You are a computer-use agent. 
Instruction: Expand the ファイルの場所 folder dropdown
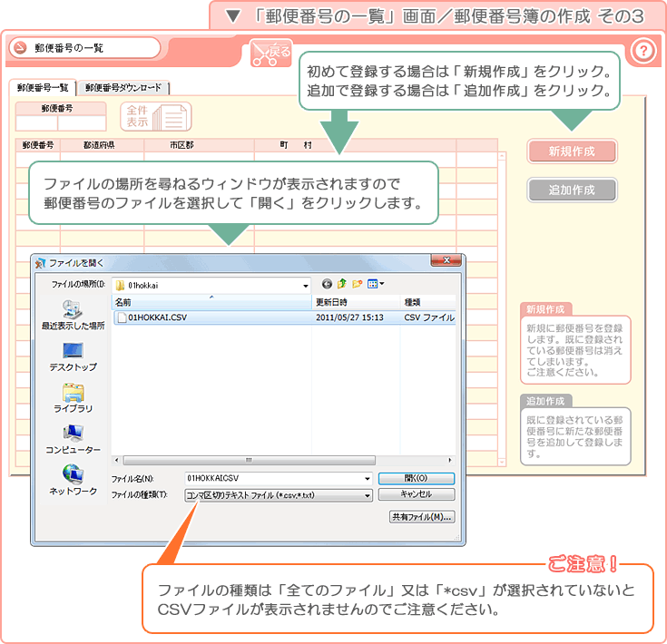(306, 285)
